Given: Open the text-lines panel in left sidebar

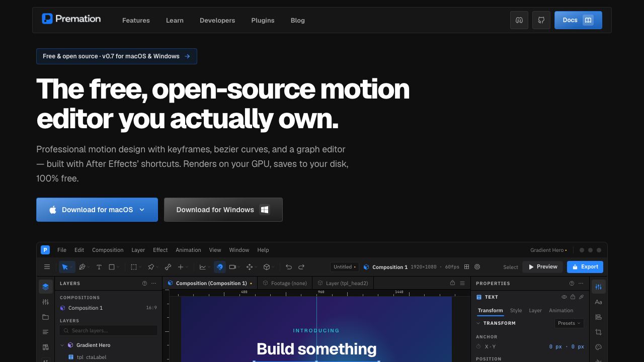Looking at the screenshot, I should coord(46,332).
